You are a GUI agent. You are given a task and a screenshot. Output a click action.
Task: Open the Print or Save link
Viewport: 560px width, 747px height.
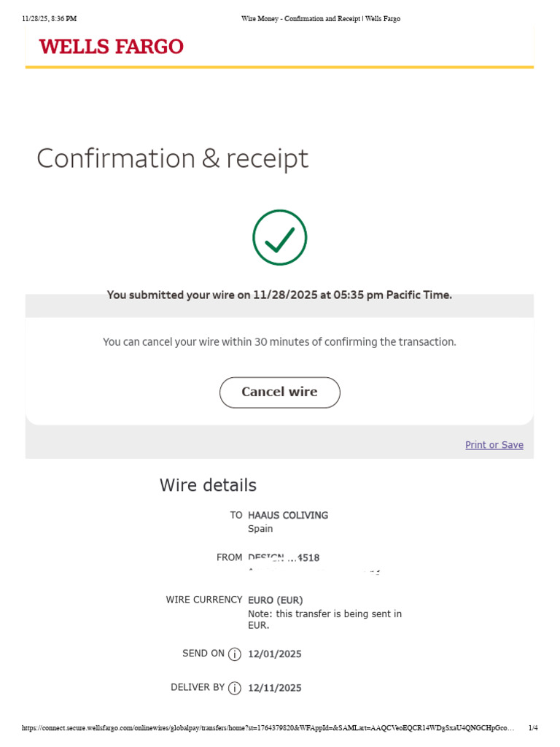pos(494,445)
